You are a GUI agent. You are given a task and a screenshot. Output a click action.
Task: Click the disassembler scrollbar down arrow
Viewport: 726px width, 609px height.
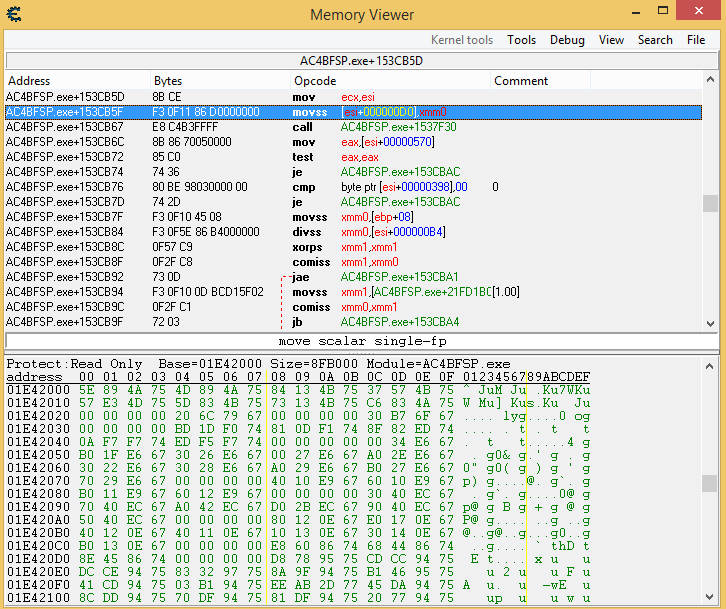coord(710,323)
